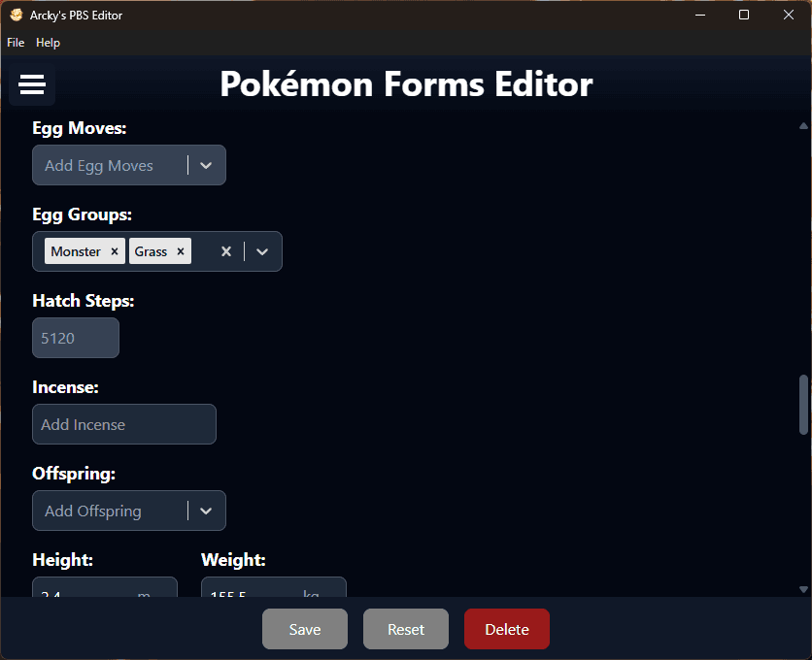The image size is (812, 660).
Task: Click the Save button
Action: (x=305, y=629)
